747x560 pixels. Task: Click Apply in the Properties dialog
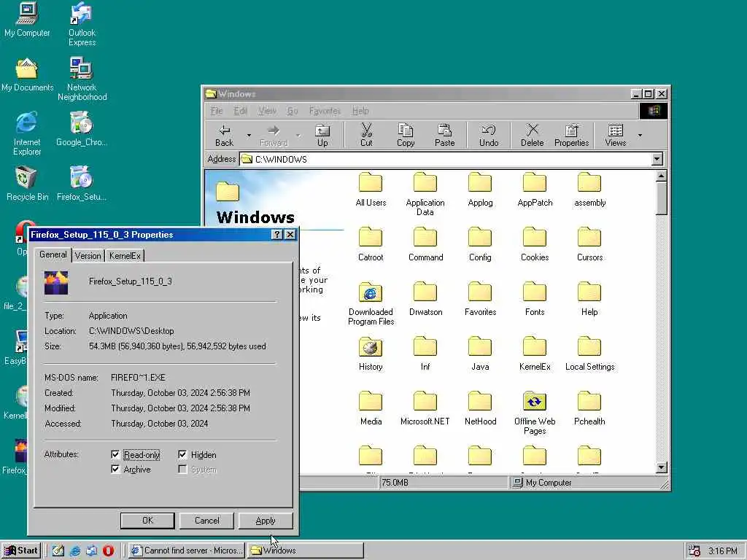click(x=266, y=521)
